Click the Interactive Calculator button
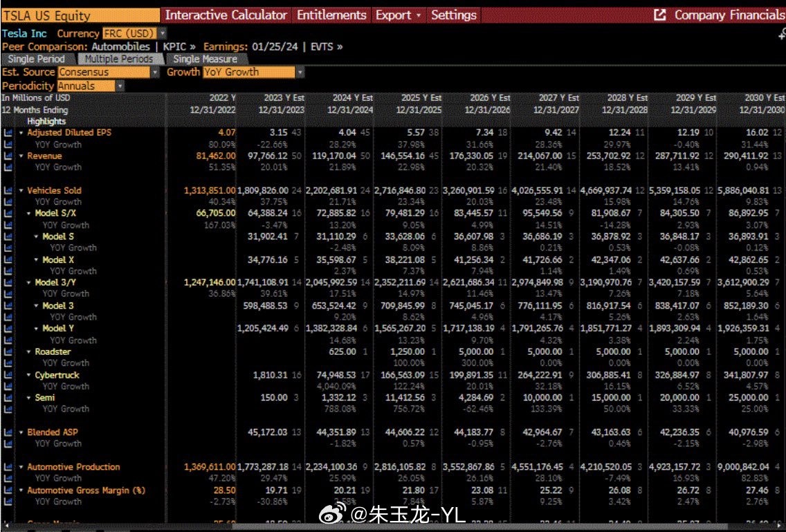 pyautogui.click(x=226, y=15)
